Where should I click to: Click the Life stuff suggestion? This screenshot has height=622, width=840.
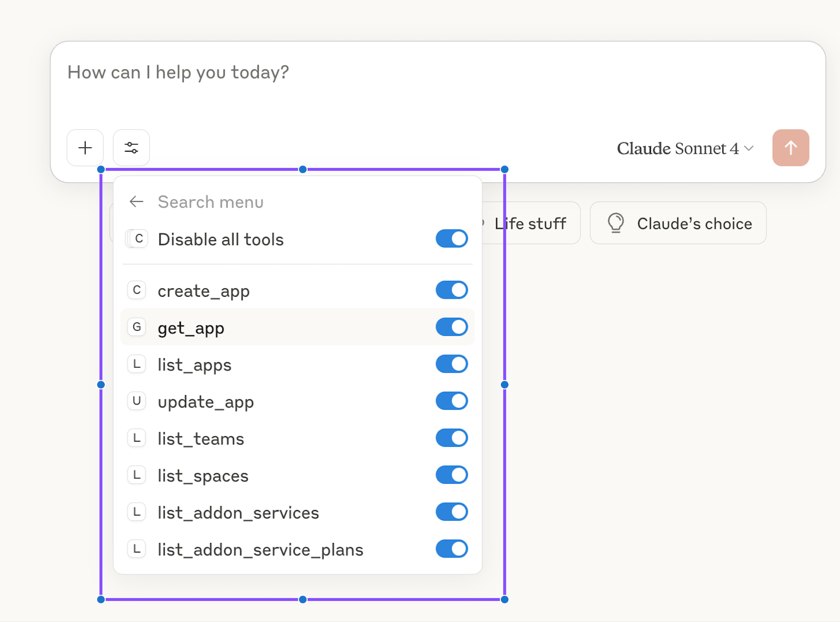(530, 223)
